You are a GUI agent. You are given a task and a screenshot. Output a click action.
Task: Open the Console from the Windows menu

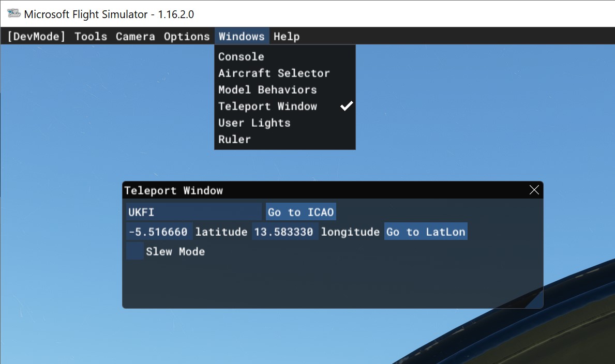pos(242,56)
